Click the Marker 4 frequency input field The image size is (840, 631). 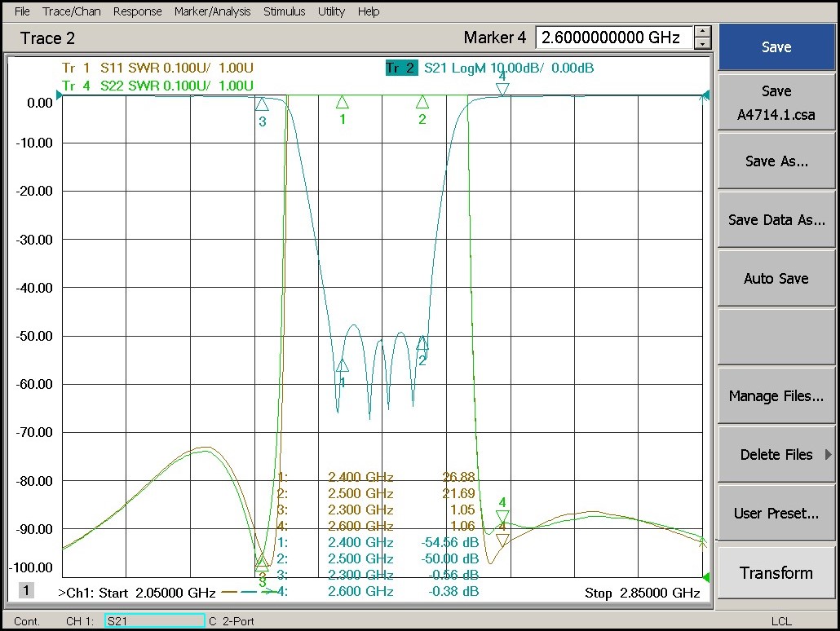(x=616, y=38)
